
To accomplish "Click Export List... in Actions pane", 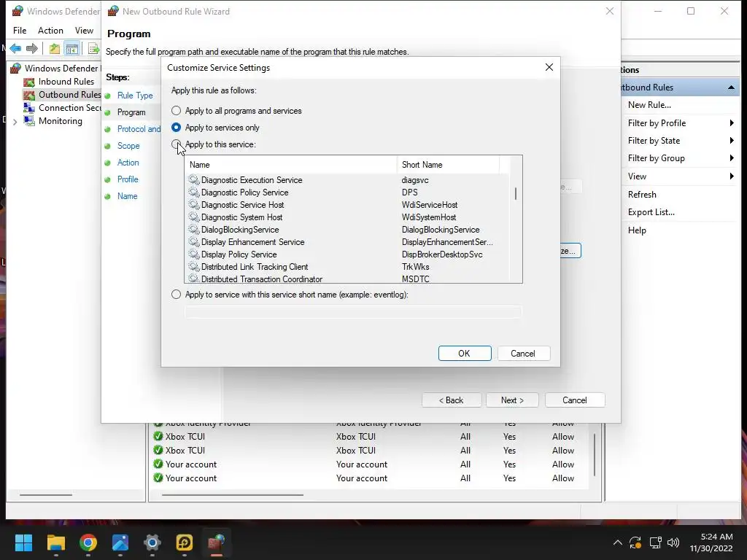I will point(651,212).
